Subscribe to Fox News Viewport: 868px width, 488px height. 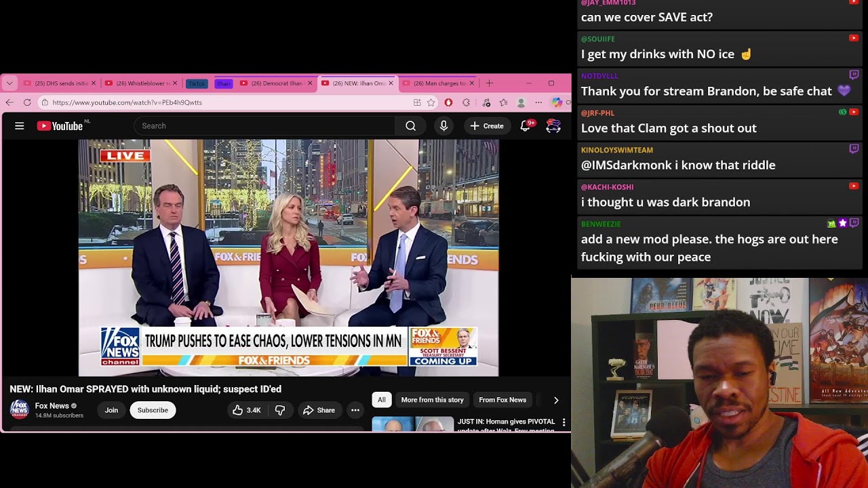[153, 410]
